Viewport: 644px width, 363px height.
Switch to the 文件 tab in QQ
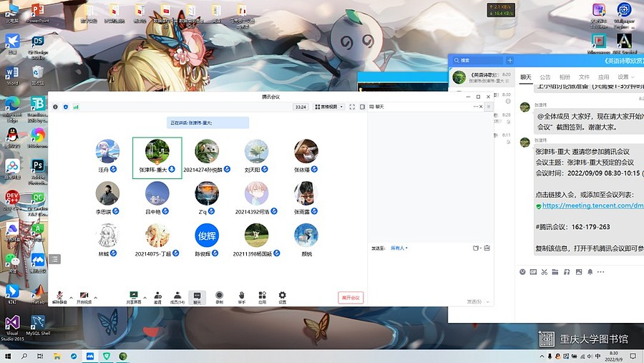tap(584, 77)
